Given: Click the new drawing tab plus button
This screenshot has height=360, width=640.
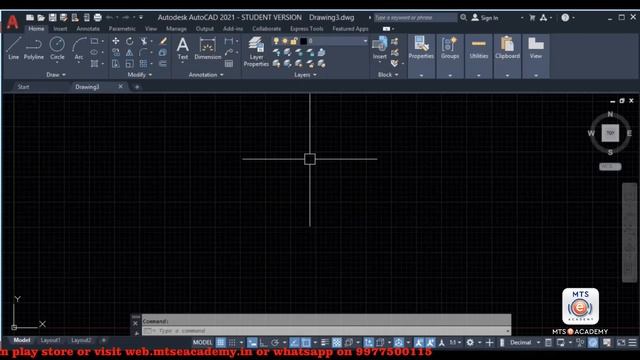Looking at the screenshot, I should 137,87.
